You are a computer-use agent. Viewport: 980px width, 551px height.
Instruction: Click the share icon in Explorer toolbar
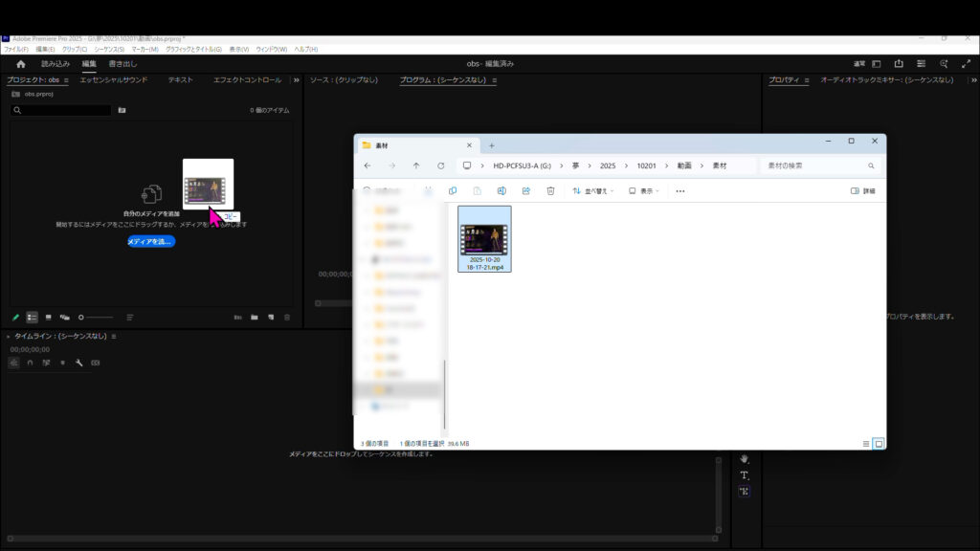[x=525, y=191]
